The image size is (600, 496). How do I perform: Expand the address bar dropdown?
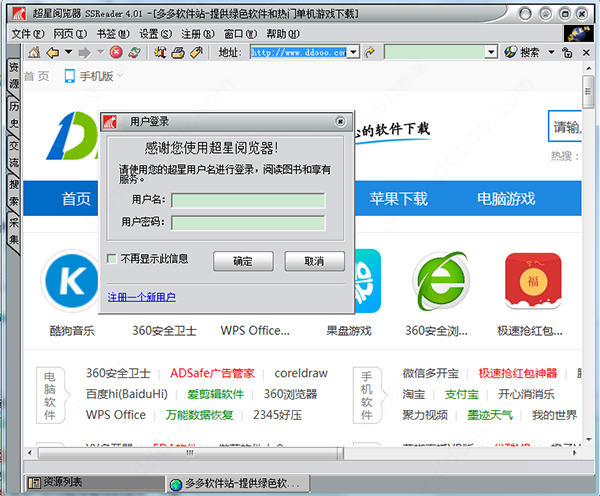click(353, 52)
